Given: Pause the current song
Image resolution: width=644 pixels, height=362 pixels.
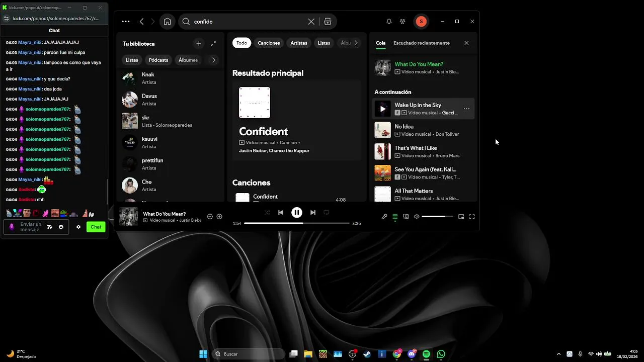Looking at the screenshot, I should (x=297, y=213).
